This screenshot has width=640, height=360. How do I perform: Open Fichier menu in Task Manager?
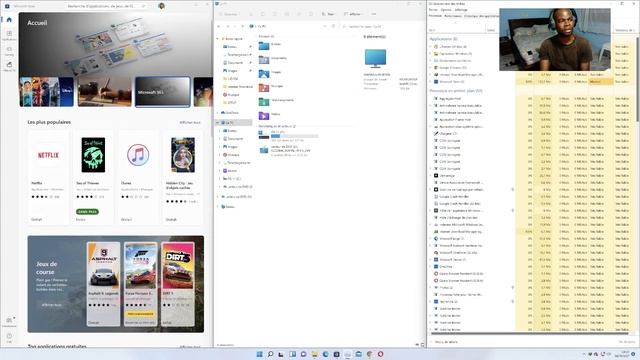point(433,10)
